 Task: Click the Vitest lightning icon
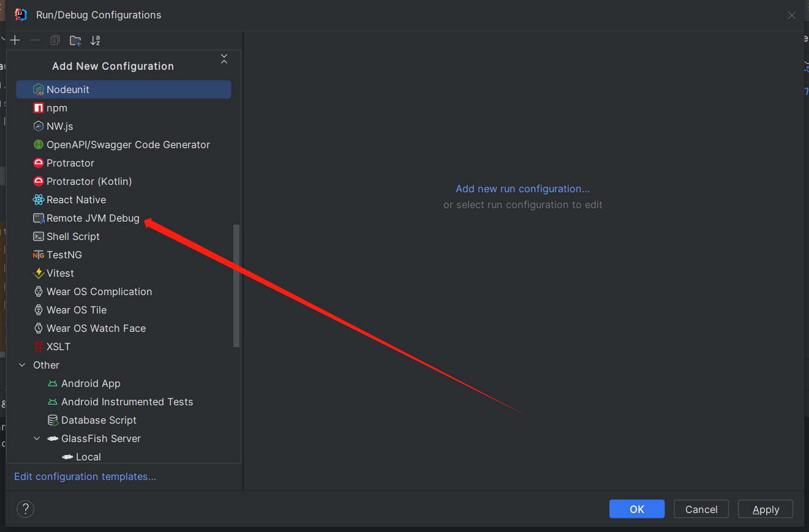tap(39, 273)
